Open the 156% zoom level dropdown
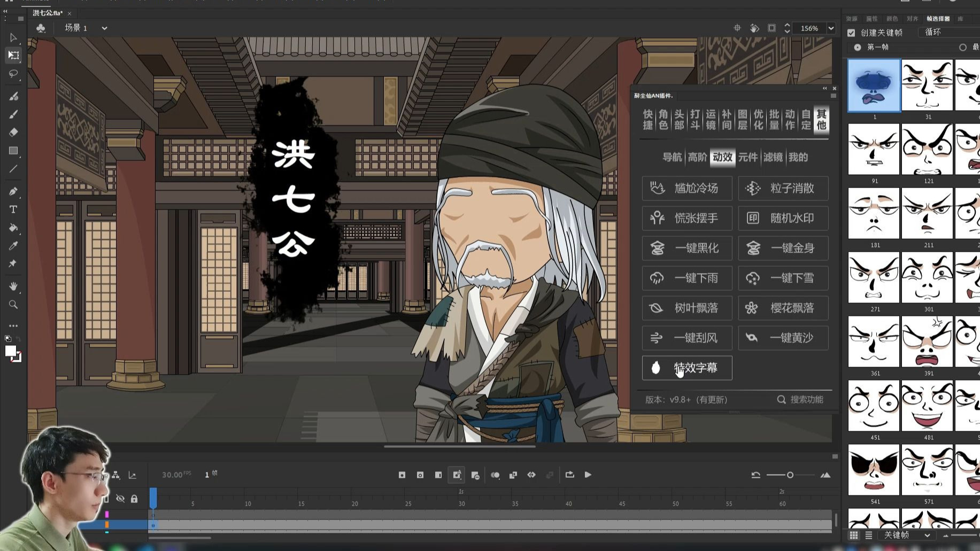This screenshot has width=980, height=551. (x=831, y=28)
